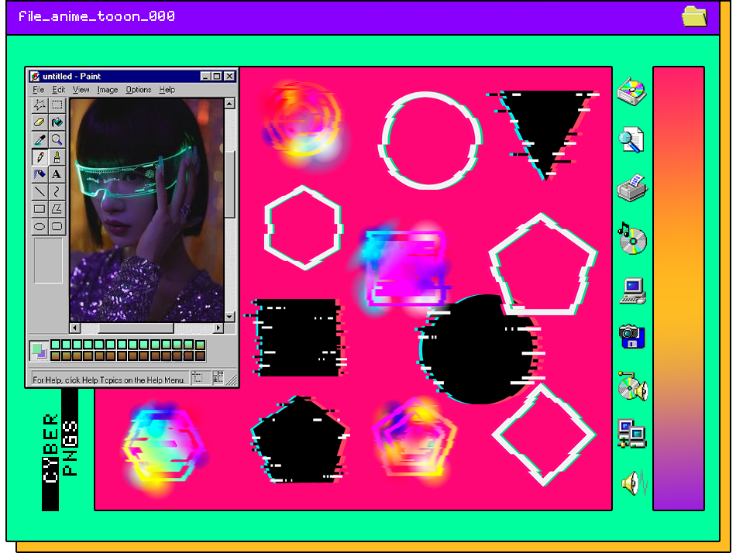The image size is (736, 560).
Task: Select the white hexagon outline shape
Action: pyautogui.click(x=304, y=228)
